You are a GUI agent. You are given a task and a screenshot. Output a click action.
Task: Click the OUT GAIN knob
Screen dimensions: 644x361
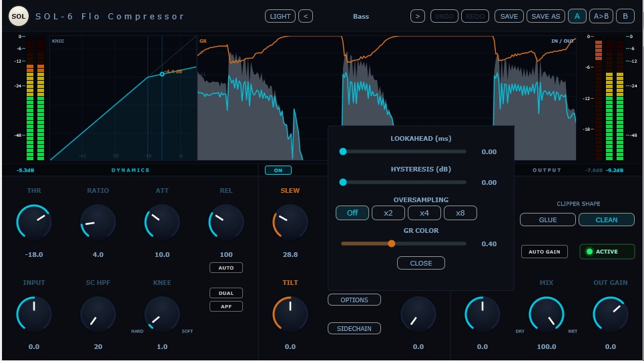tap(611, 314)
